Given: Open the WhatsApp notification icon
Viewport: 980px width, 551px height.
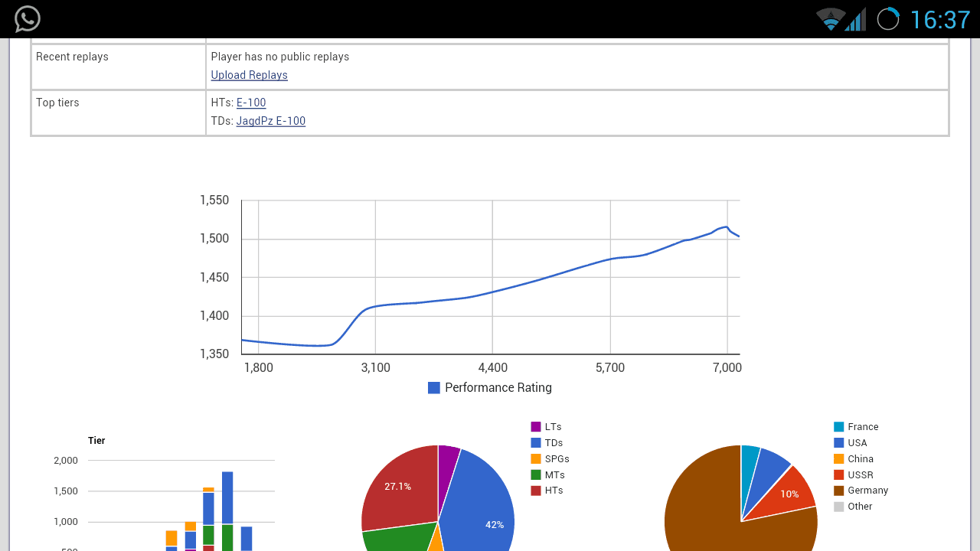Looking at the screenshot, I should click(x=28, y=19).
